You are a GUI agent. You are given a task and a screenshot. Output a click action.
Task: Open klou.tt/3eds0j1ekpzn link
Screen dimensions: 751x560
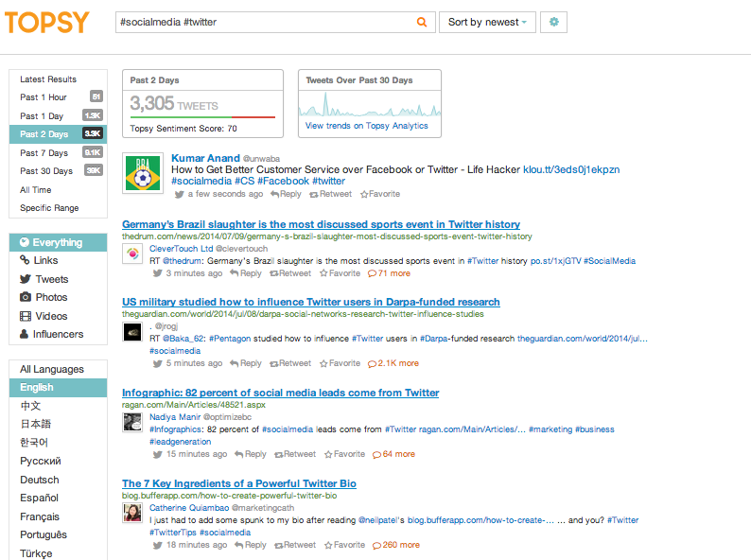[x=571, y=169]
